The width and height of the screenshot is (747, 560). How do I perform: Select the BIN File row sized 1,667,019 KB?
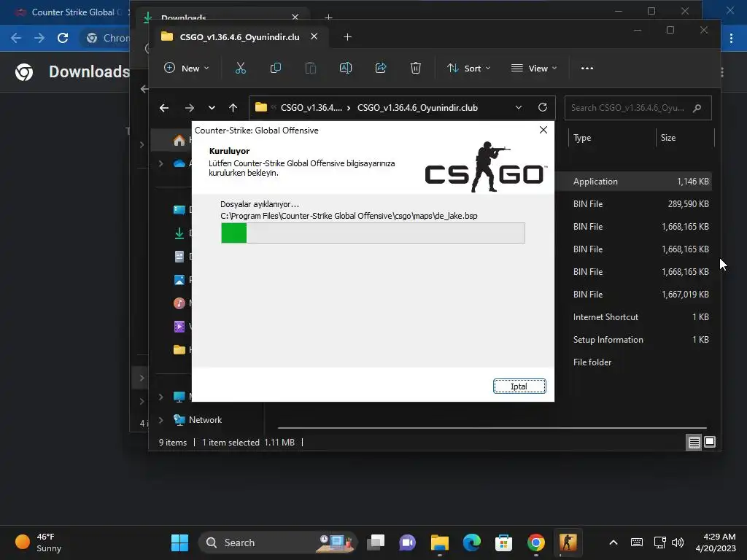coord(633,295)
